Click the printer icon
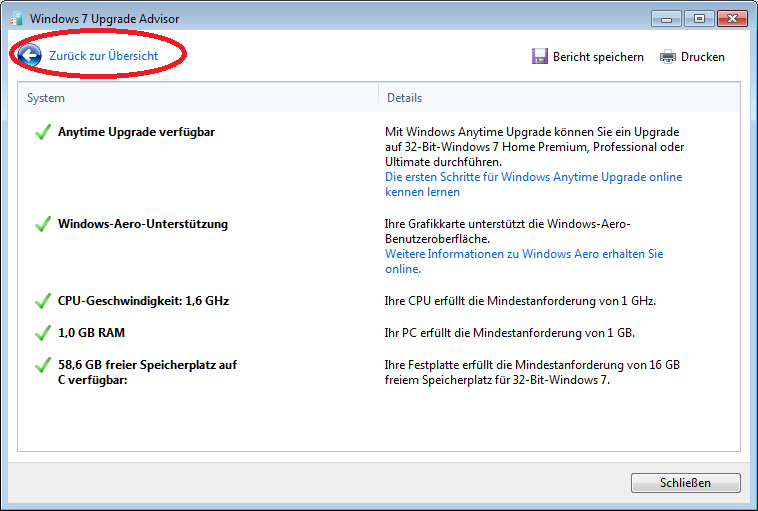The height and width of the screenshot is (511, 758). [x=668, y=57]
